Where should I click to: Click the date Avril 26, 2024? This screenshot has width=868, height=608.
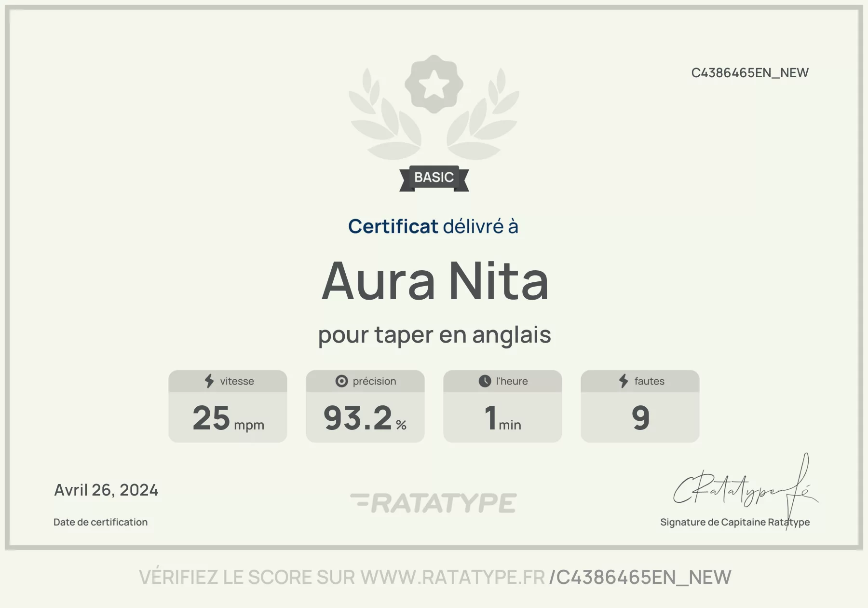106,490
